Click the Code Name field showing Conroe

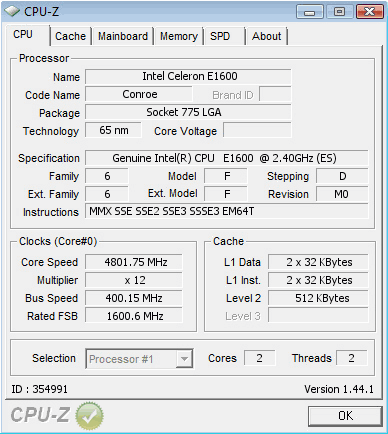[x=139, y=94]
